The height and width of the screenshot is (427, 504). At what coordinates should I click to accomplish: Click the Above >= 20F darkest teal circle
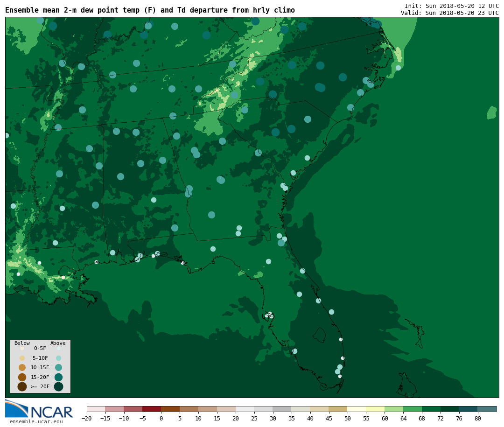tap(58, 386)
